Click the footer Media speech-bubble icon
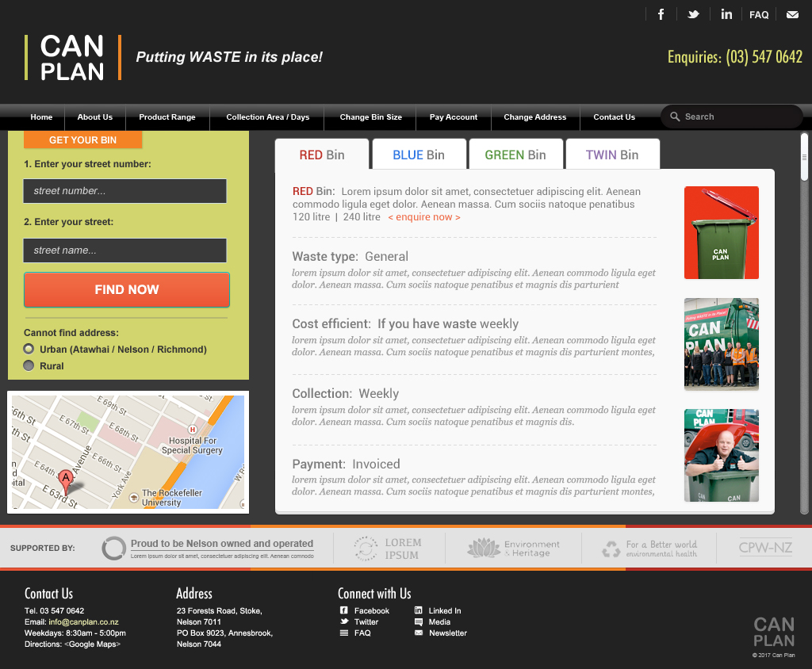This screenshot has height=669, width=812. pos(419,621)
